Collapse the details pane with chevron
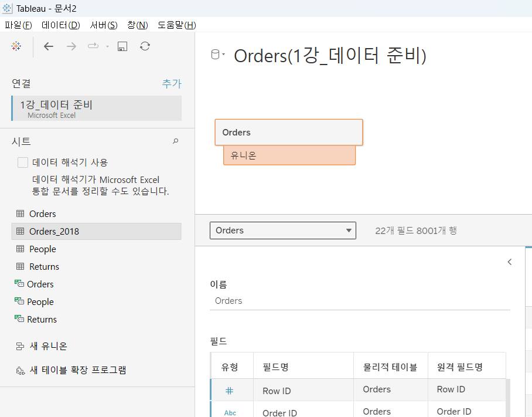 [510, 262]
